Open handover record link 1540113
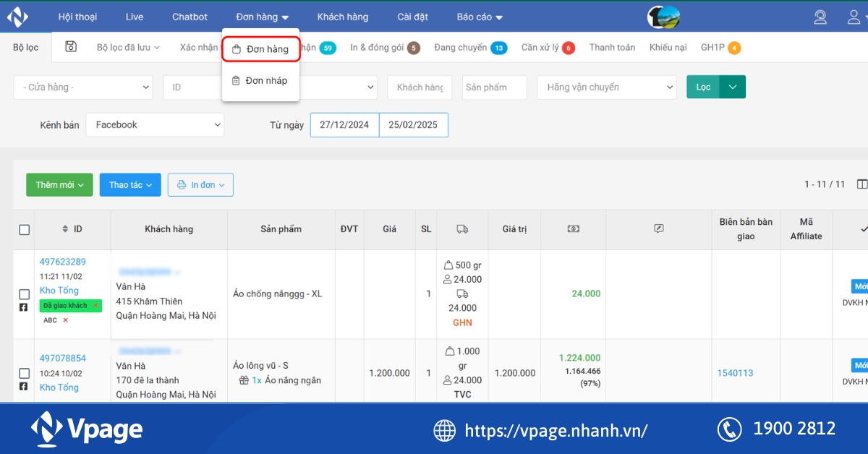Viewport: 868px width, 454px height. (x=736, y=373)
